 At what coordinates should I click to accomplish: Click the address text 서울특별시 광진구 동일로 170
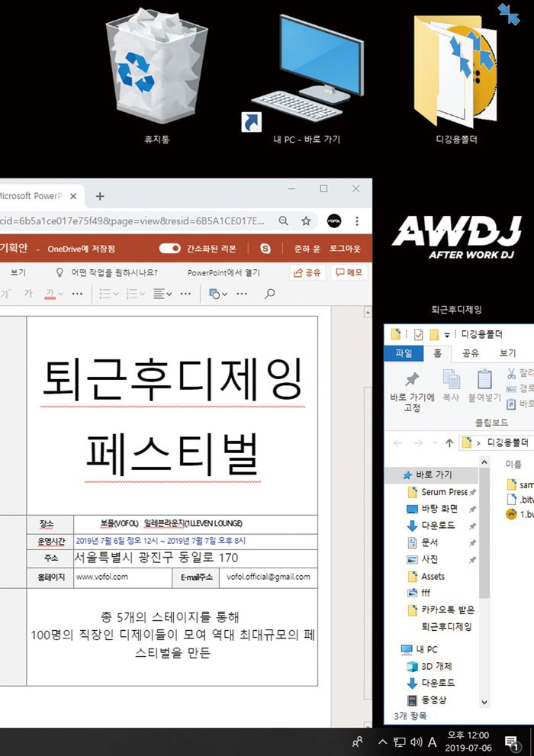pyautogui.click(x=156, y=558)
